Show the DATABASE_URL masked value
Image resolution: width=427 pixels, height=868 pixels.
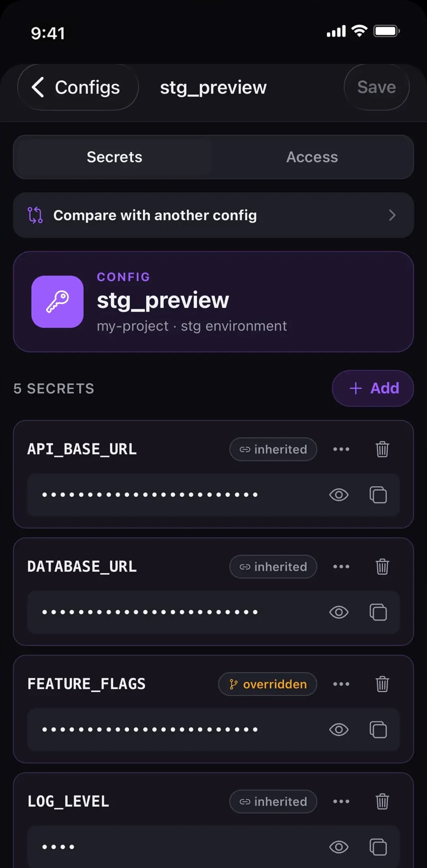click(339, 612)
